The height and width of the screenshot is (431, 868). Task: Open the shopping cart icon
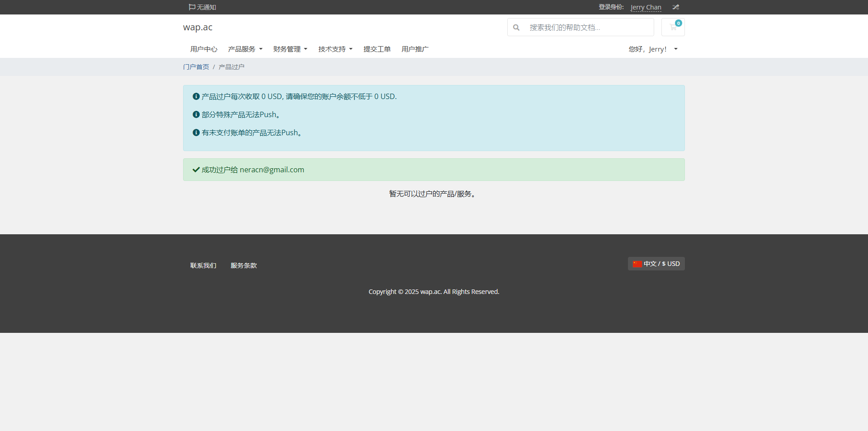[673, 27]
